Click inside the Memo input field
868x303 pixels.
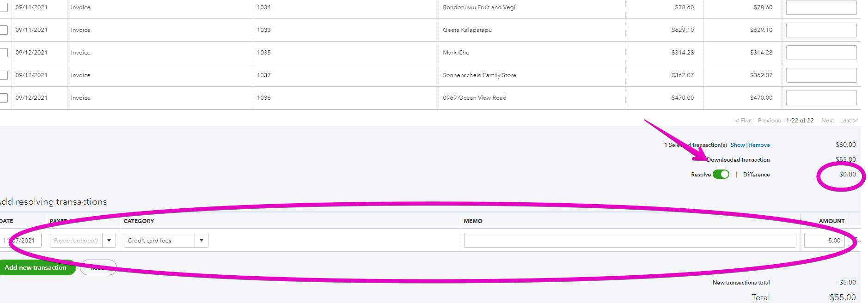pos(630,240)
